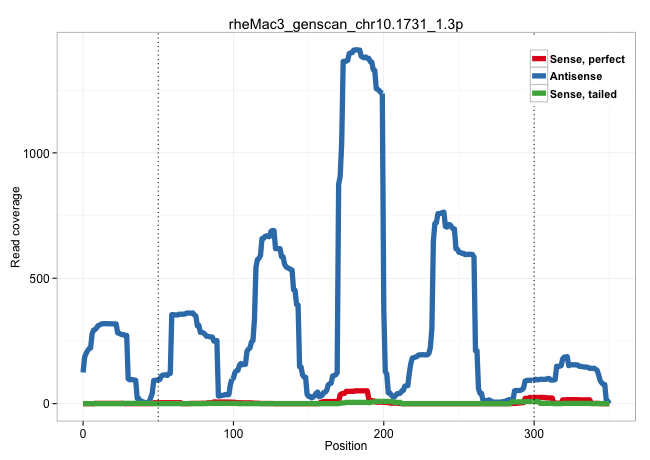Click the blue peak top between 100 and 150

pos(271,232)
